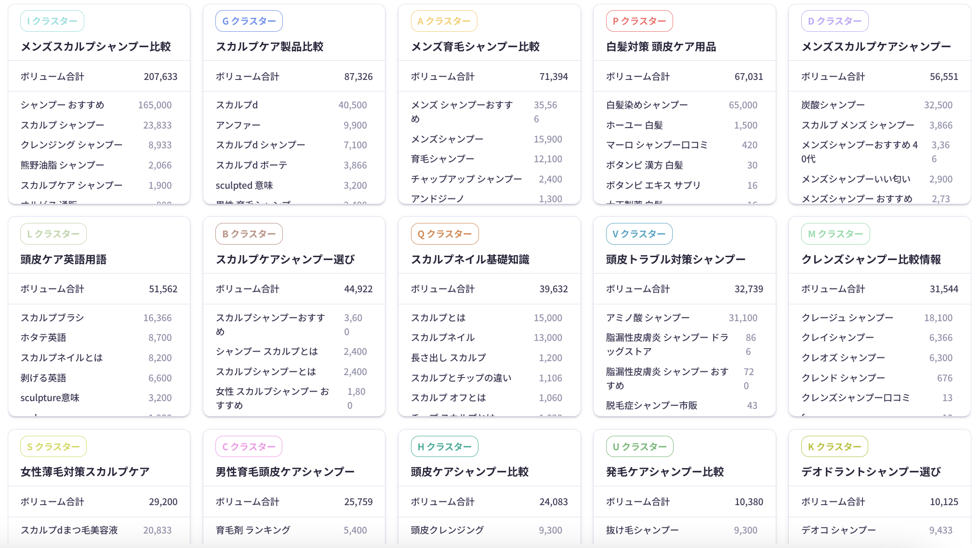The height and width of the screenshot is (548, 980).
Task: Click the 頭皮ケア英語用語 heading
Action: click(x=64, y=260)
